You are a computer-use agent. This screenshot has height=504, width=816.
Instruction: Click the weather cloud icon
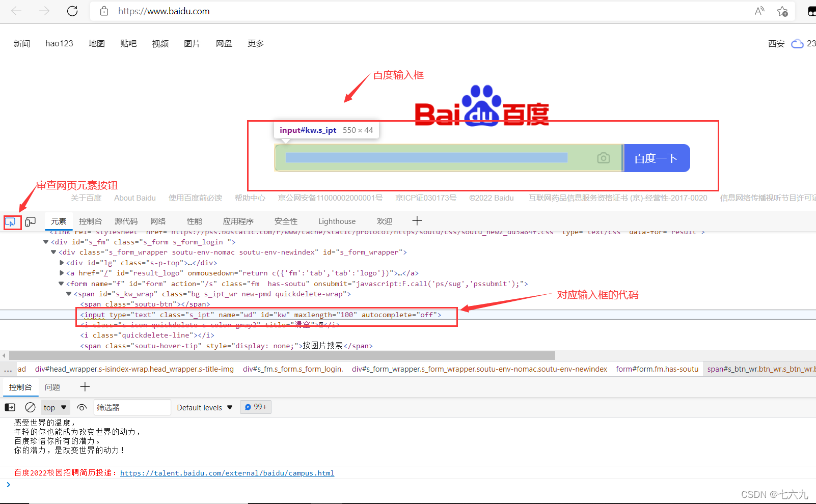click(797, 44)
